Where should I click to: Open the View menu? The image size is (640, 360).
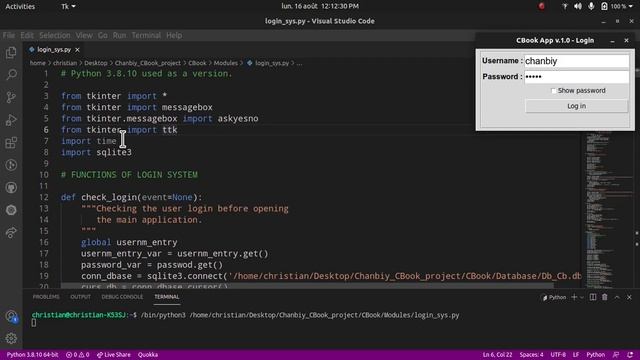[x=84, y=36]
